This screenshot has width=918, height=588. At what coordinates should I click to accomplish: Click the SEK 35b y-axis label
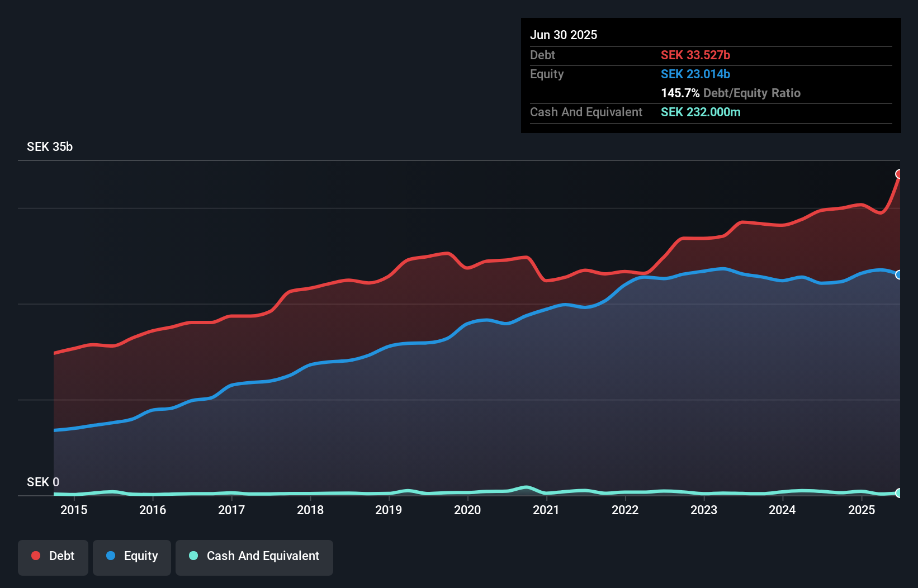(50, 146)
